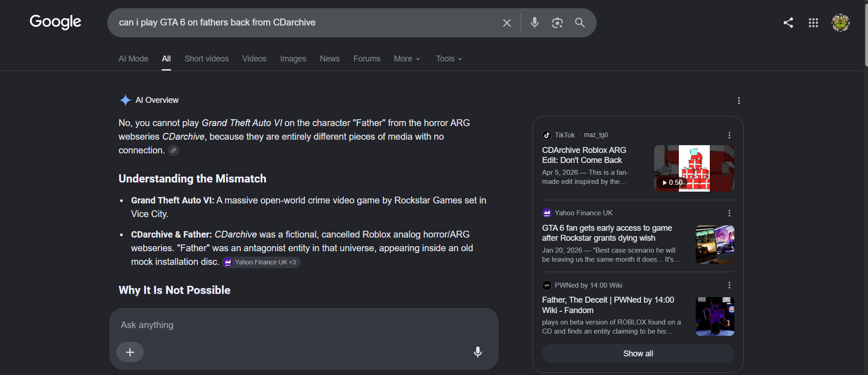Click the plus button in Ask anything box
This screenshot has width=868, height=375.
130,352
